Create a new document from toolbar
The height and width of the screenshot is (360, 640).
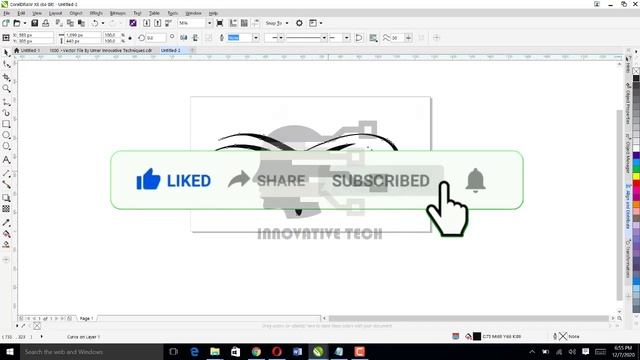point(6,23)
